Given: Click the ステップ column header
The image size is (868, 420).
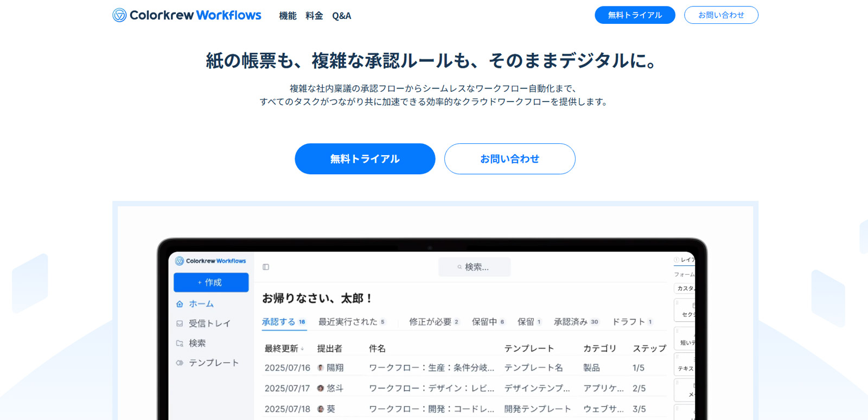Looking at the screenshot, I should pos(649,348).
